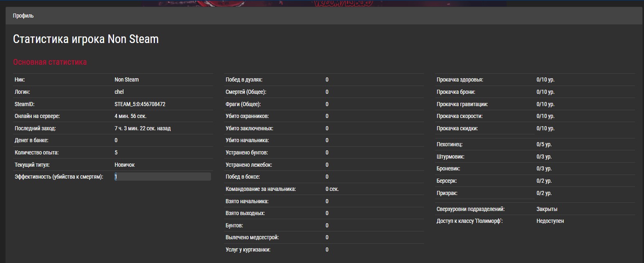This screenshot has height=263, width=644.
Task: Click the Текущий титул value Новичок
Action: (124, 165)
